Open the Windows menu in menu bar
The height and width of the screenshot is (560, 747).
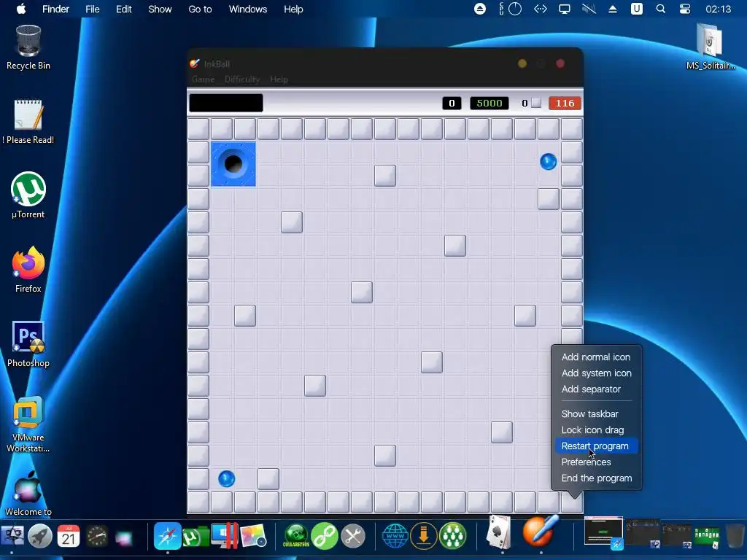(248, 9)
